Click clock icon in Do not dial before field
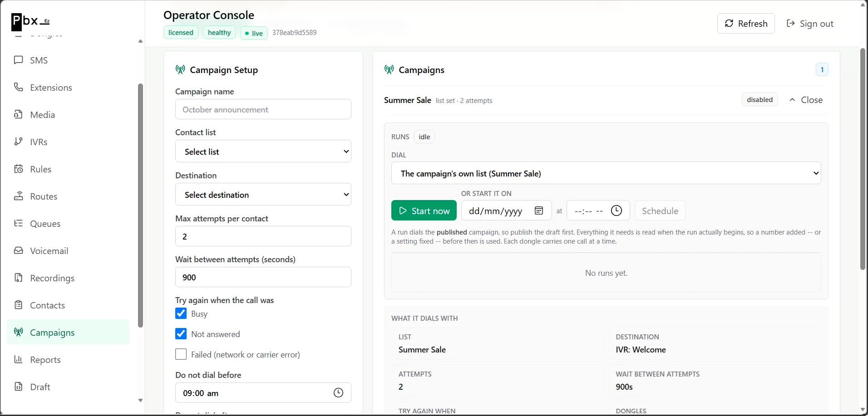Screen dimensions: 868x416 [x=338, y=393]
